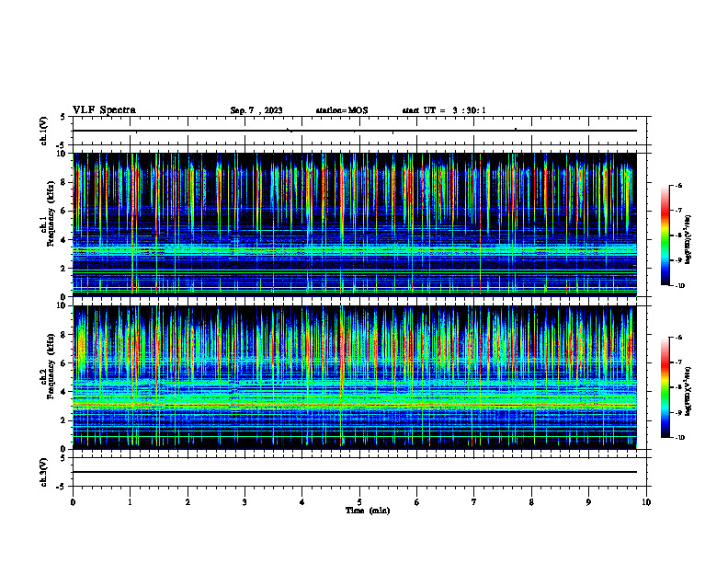
Task: Click the "-6" label on ch.1 color bar
Action: (678, 186)
